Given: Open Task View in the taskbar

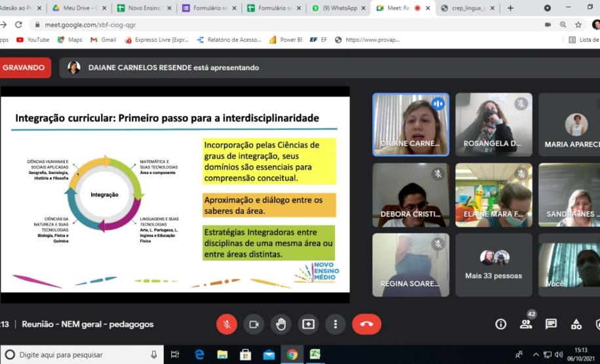Looking at the screenshot, I should coord(175,355).
